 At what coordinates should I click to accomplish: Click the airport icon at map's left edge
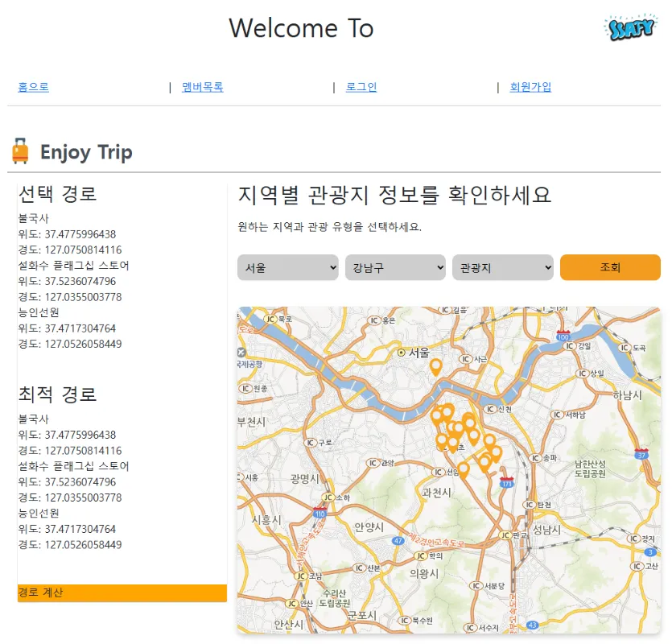241,353
